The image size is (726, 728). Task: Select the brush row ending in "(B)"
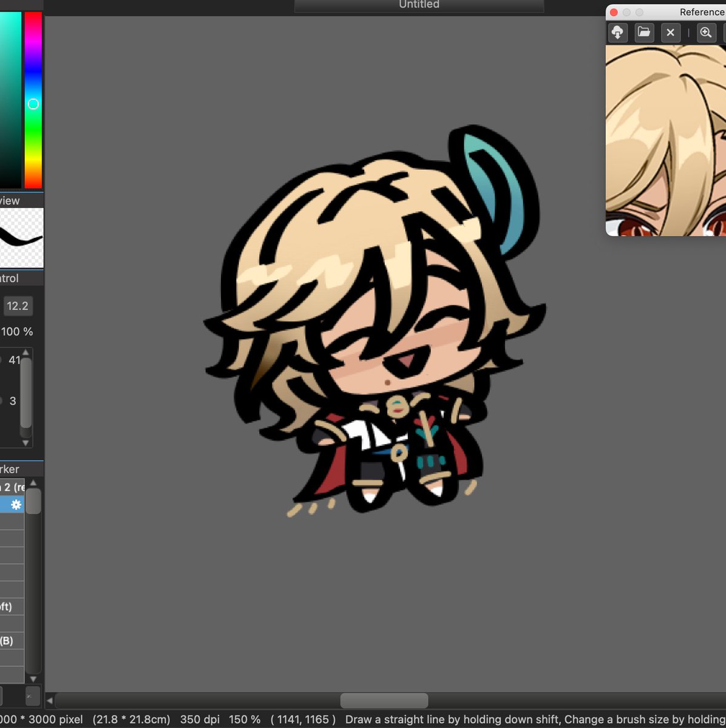12,641
